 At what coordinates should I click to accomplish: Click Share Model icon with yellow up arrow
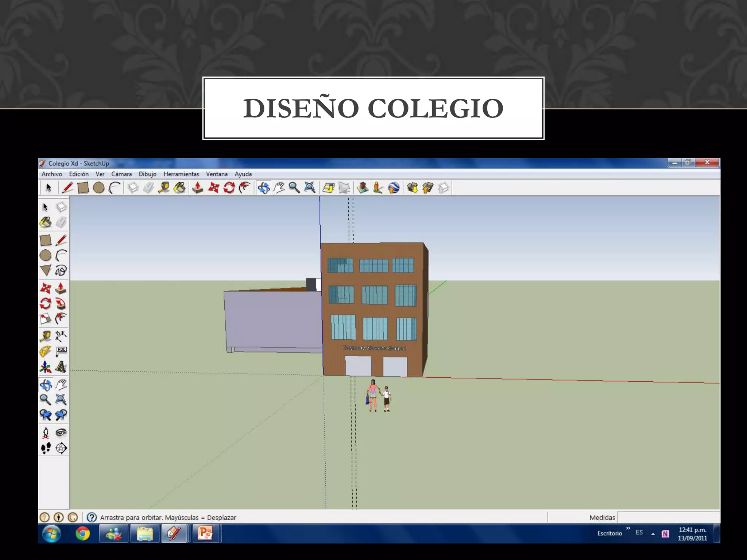[x=427, y=188]
